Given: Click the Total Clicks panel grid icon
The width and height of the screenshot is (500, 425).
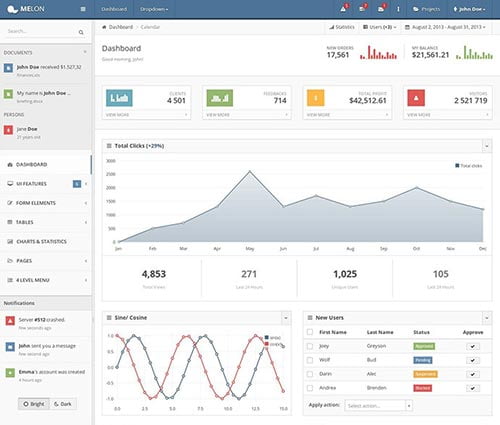Looking at the screenshot, I should 109,146.
